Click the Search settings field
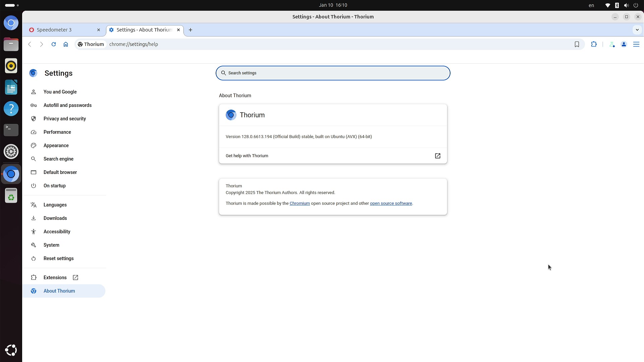Image resolution: width=644 pixels, height=362 pixels. point(333,73)
